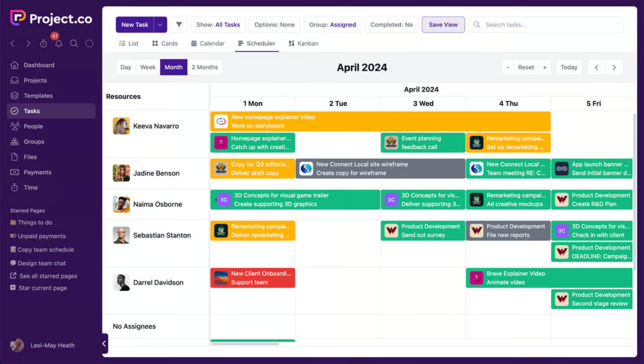The image size is (644, 364).
Task: Zoom out with the minus button
Action: point(508,67)
